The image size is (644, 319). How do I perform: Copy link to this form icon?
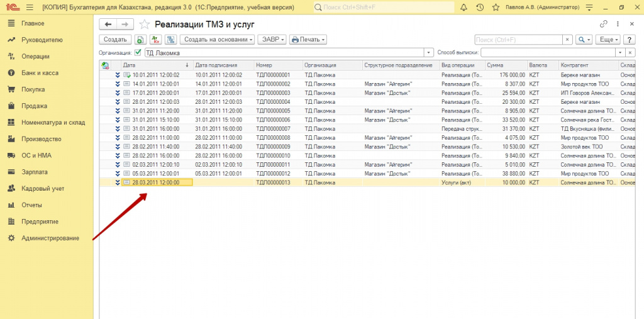(603, 24)
